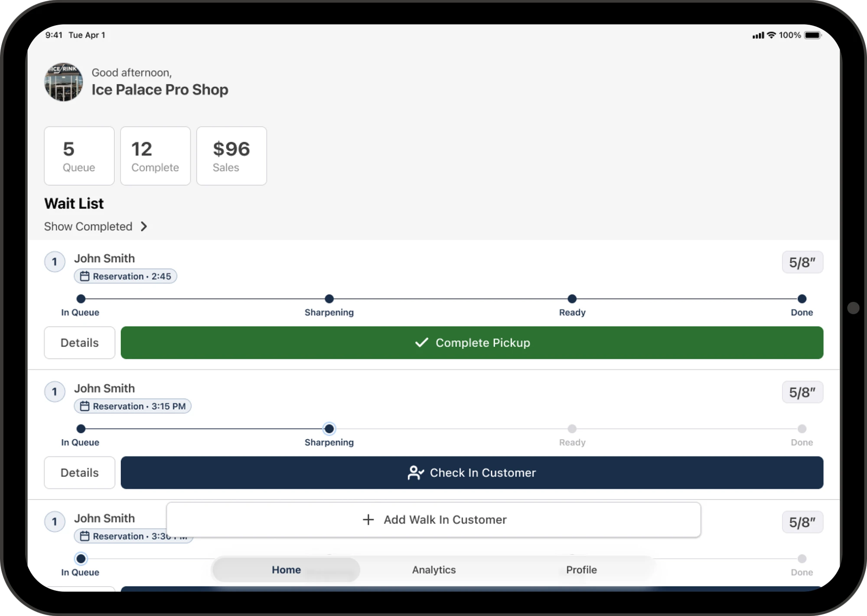
Task: Select the Done step on first order progress
Action: [x=802, y=305]
